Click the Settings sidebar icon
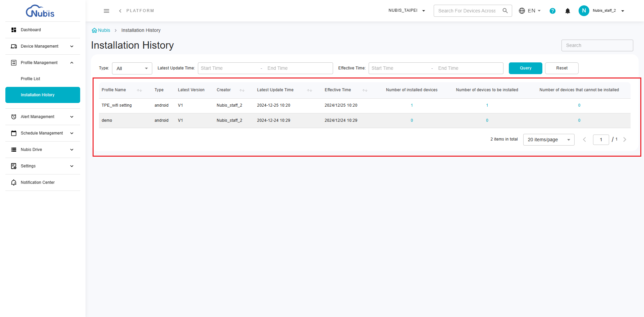The height and width of the screenshot is (317, 644). point(14,166)
